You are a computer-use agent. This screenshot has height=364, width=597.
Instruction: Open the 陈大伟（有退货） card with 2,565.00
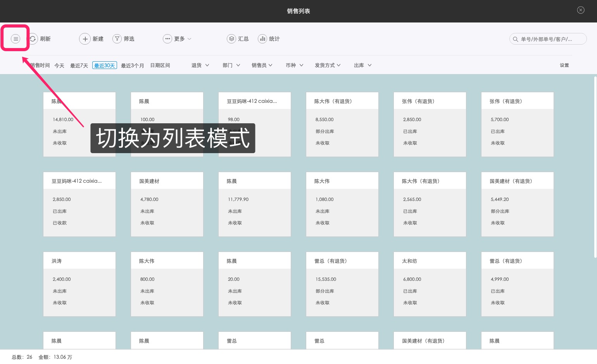[430, 204]
